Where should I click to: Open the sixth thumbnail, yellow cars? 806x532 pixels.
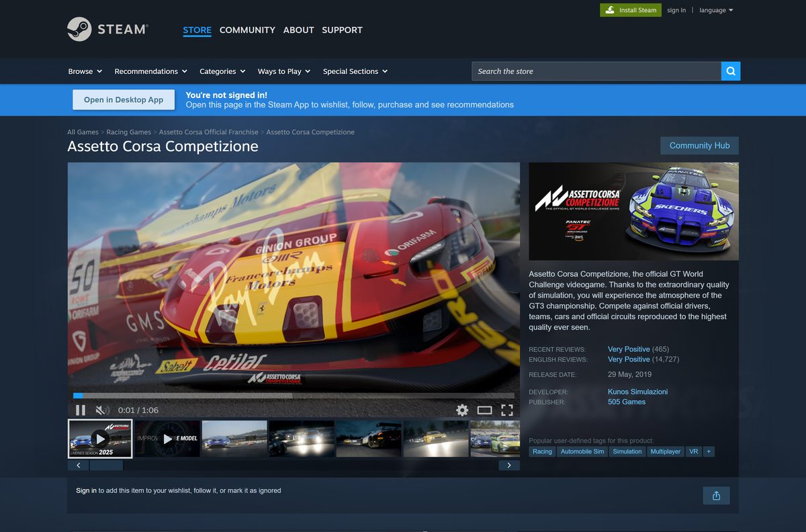[x=436, y=439]
